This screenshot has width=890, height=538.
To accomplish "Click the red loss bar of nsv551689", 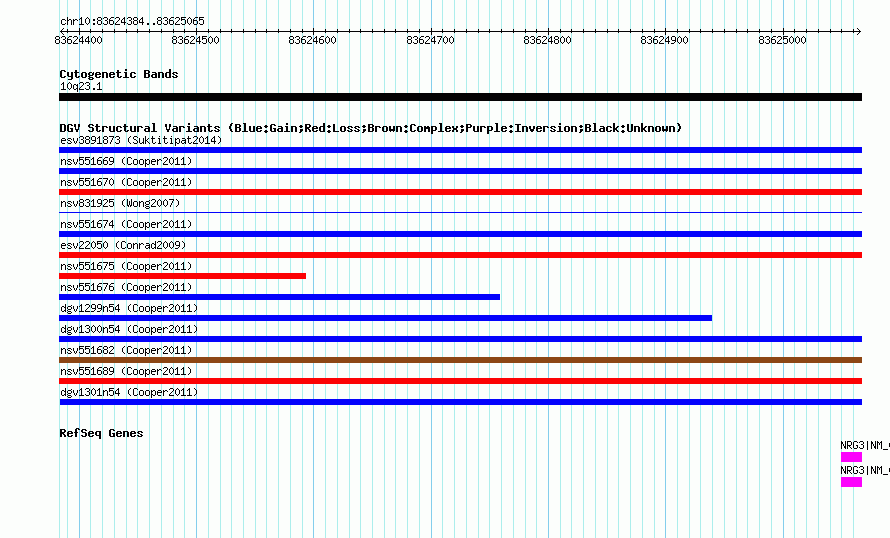I will click(x=460, y=381).
